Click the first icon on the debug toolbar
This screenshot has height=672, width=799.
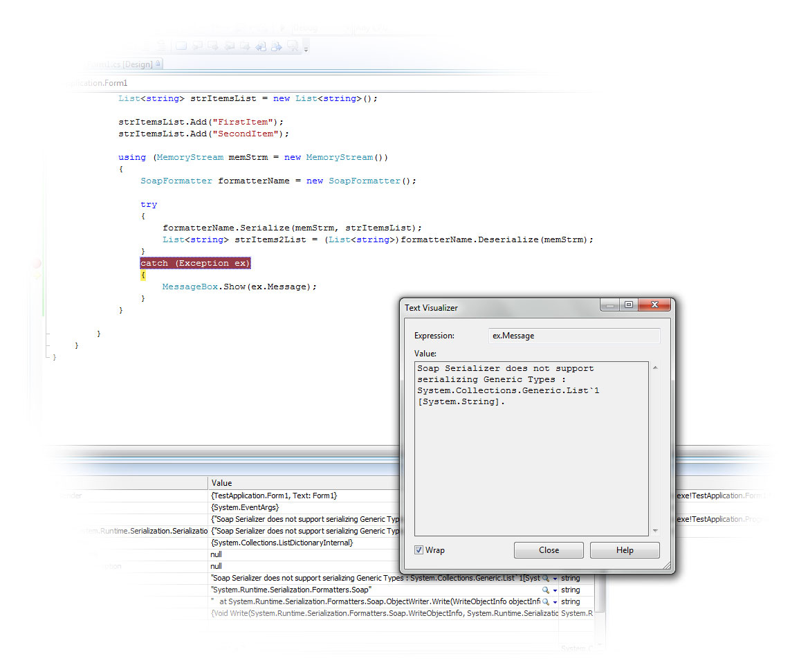click(x=181, y=46)
